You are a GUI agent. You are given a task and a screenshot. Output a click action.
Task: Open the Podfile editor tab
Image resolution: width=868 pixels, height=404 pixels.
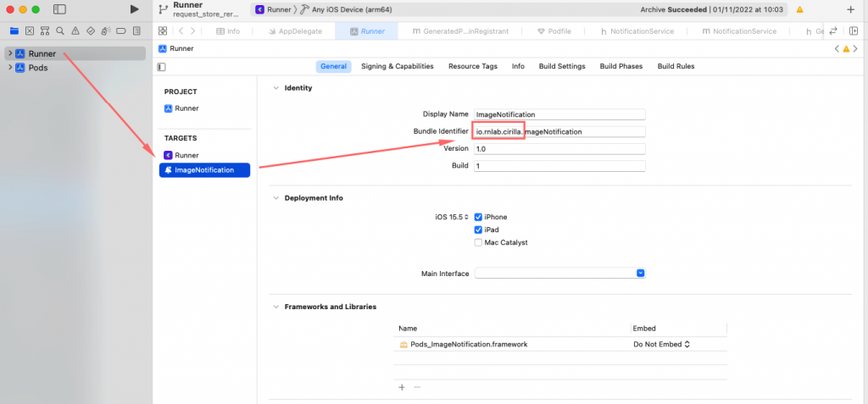click(x=554, y=31)
